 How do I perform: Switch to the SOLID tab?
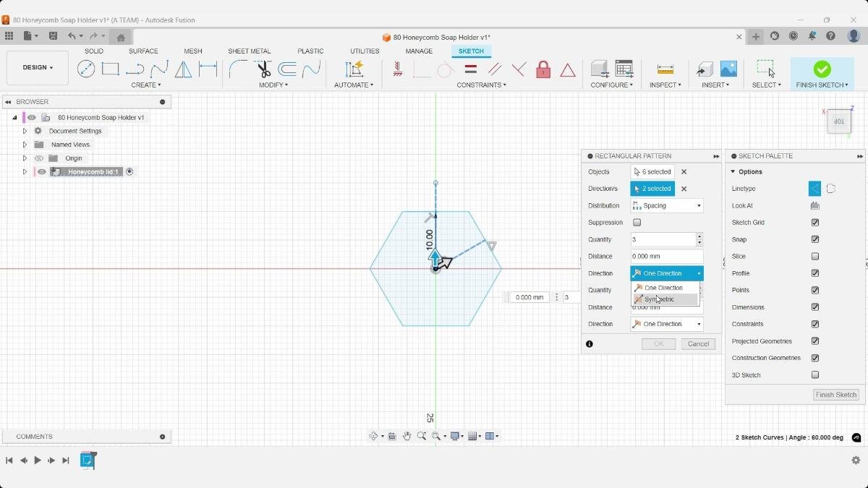(x=94, y=51)
